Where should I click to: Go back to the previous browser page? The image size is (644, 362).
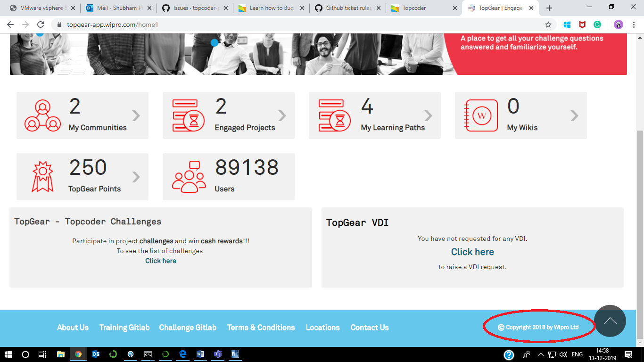(x=10, y=25)
